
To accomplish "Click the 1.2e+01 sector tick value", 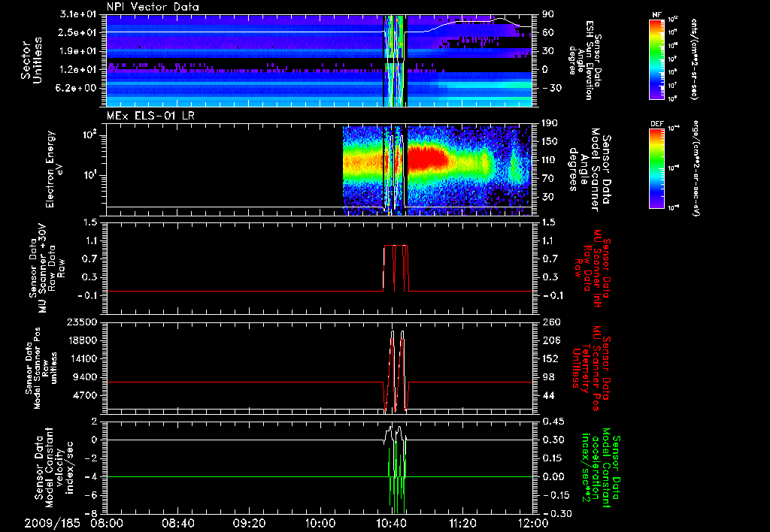I will [78, 70].
